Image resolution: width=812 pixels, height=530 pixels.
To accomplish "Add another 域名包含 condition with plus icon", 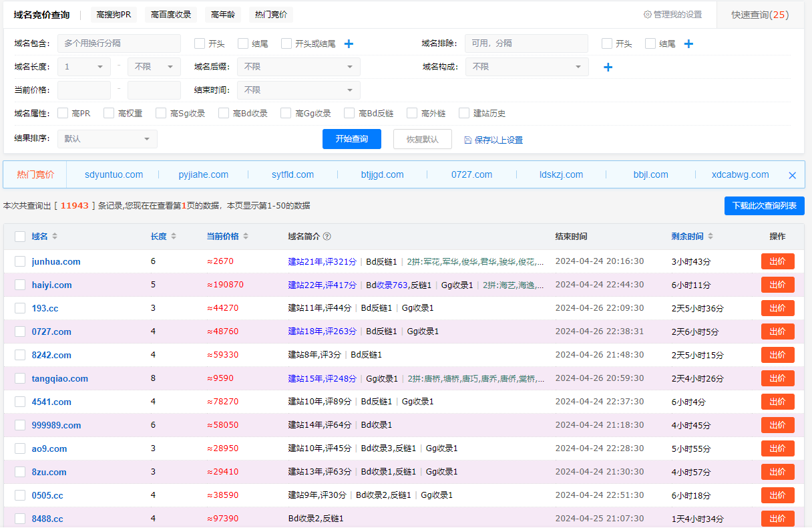I will tap(349, 44).
